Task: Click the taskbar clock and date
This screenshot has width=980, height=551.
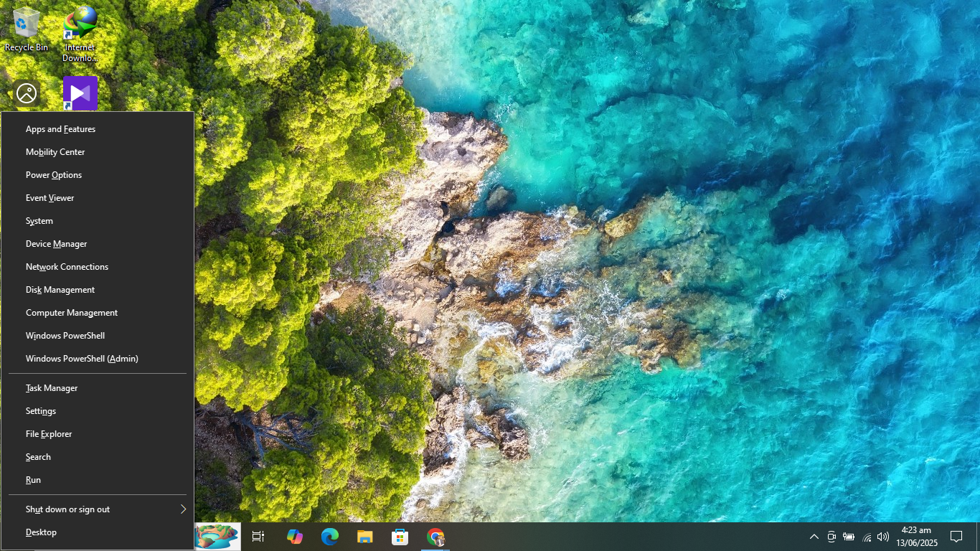Action: point(916,537)
